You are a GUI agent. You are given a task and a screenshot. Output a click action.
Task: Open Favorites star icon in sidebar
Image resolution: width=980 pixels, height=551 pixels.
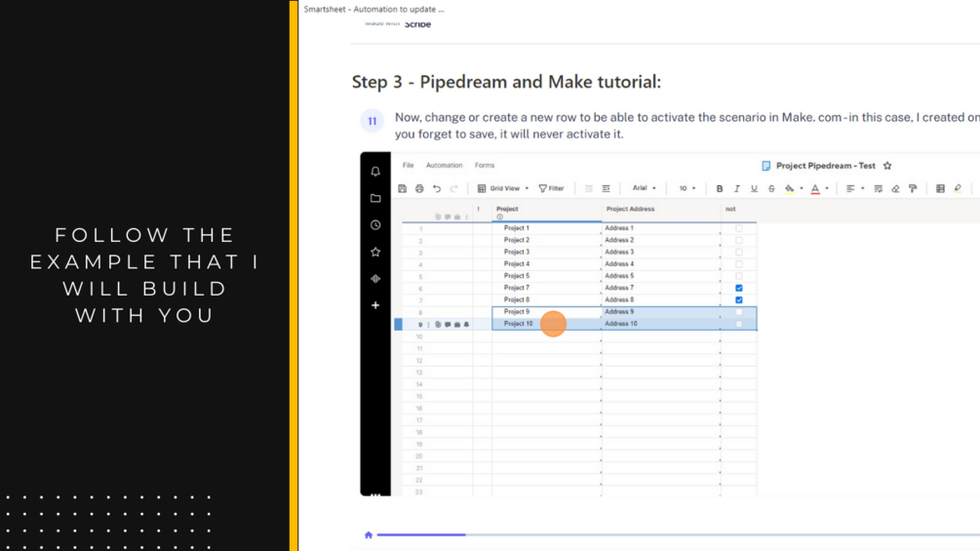[x=375, y=252]
